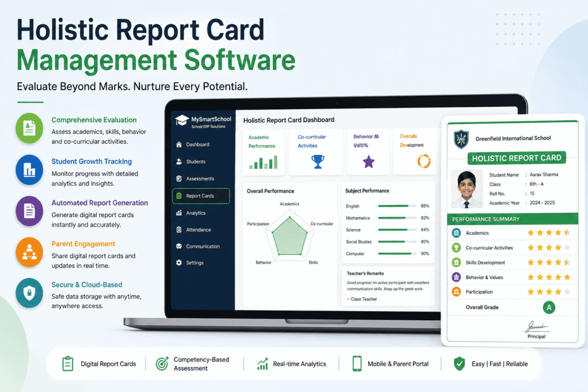Screen dimensions: 588x392
Task: Click the Participation orange row icon
Action: pyautogui.click(x=457, y=292)
